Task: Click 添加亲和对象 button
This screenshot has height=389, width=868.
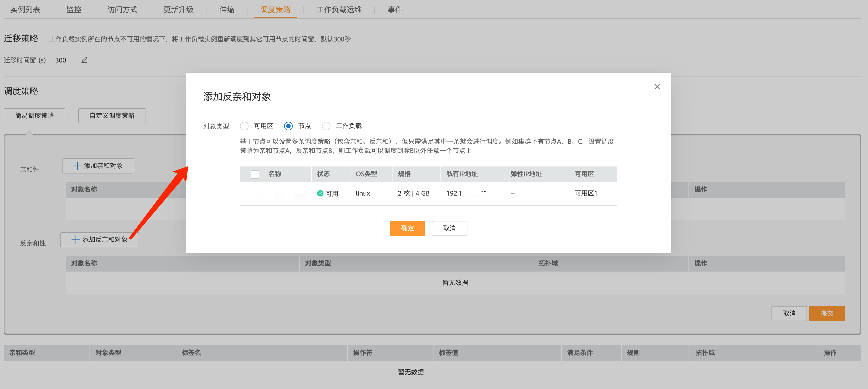Action: tap(98, 166)
